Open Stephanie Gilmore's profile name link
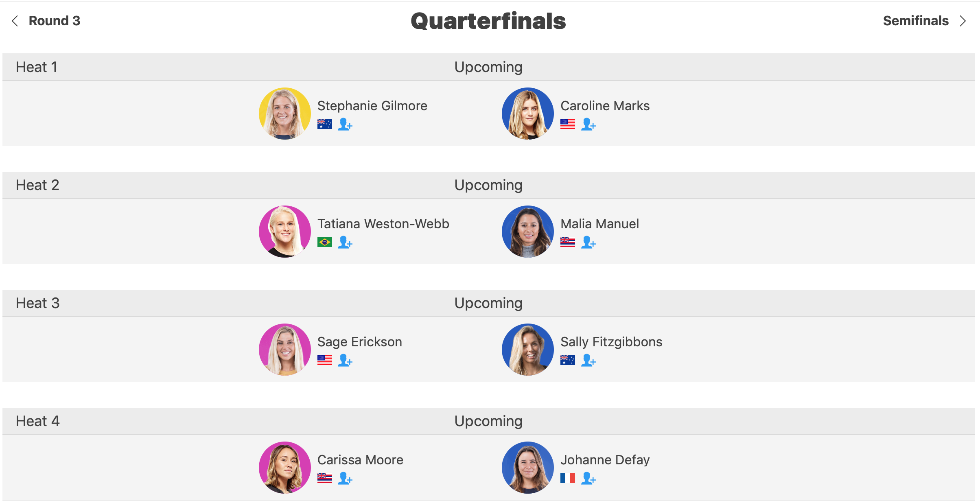 pos(372,106)
